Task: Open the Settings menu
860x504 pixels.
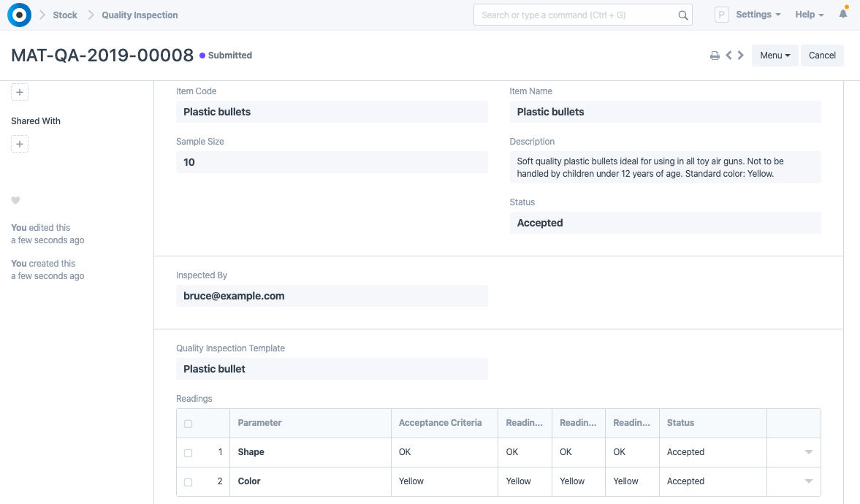Action: pyautogui.click(x=758, y=15)
